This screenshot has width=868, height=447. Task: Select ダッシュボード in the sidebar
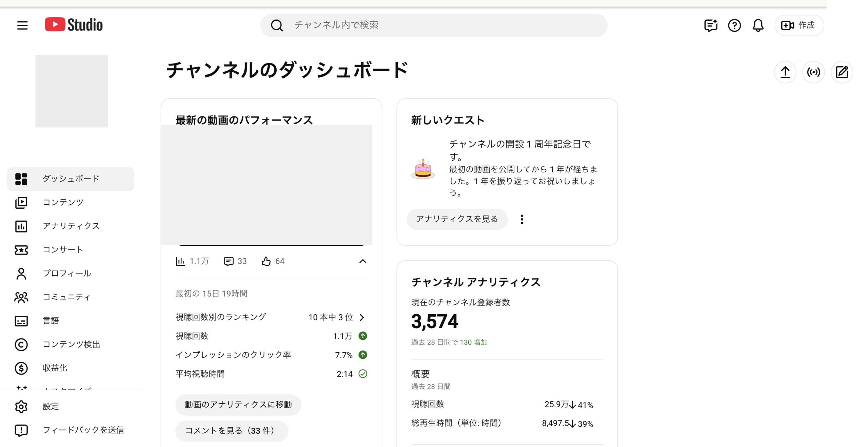(x=71, y=179)
